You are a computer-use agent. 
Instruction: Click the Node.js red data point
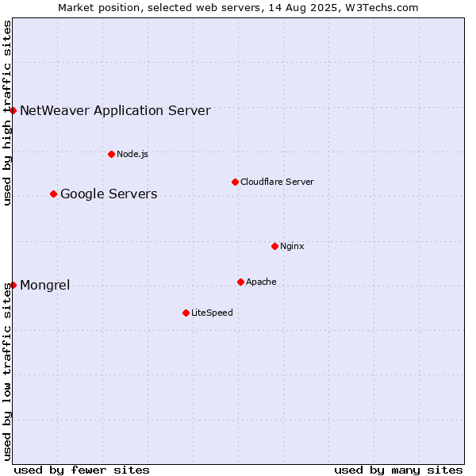pos(111,154)
